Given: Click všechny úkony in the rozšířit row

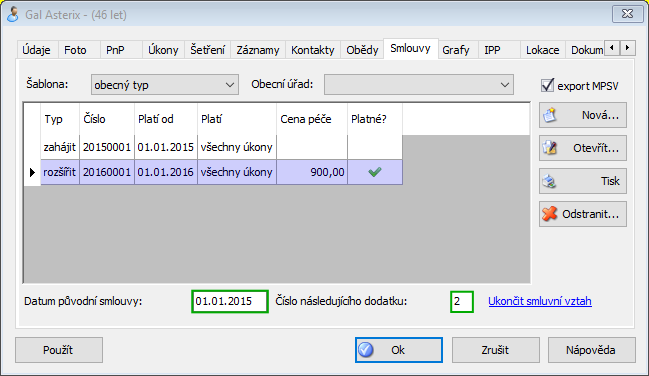Looking at the screenshot, I should pos(236,172).
